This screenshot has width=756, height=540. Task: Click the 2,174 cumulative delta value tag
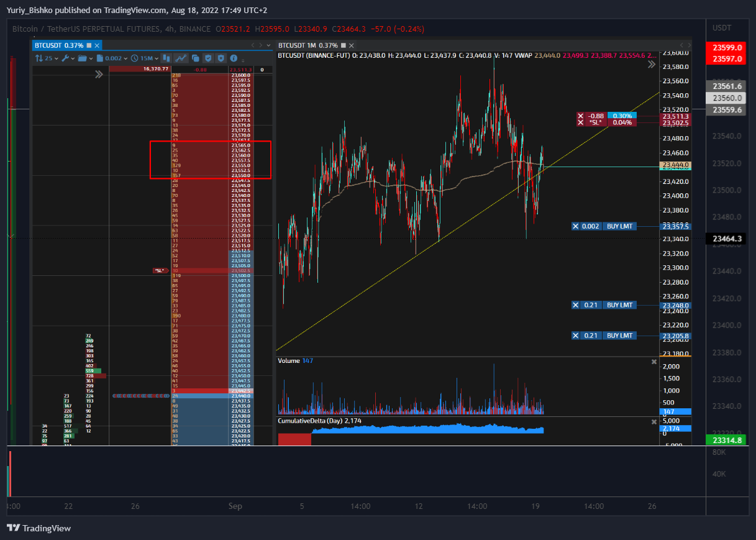[x=675, y=429]
